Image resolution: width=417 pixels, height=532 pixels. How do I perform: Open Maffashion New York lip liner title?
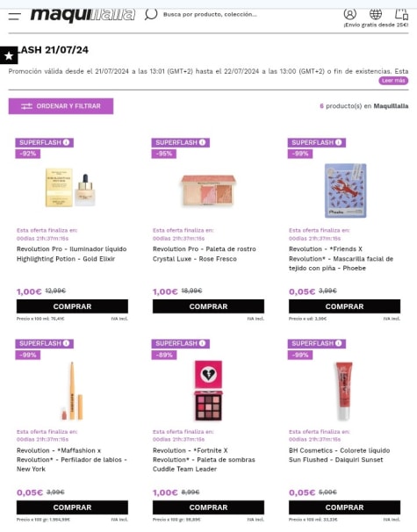click(x=72, y=460)
